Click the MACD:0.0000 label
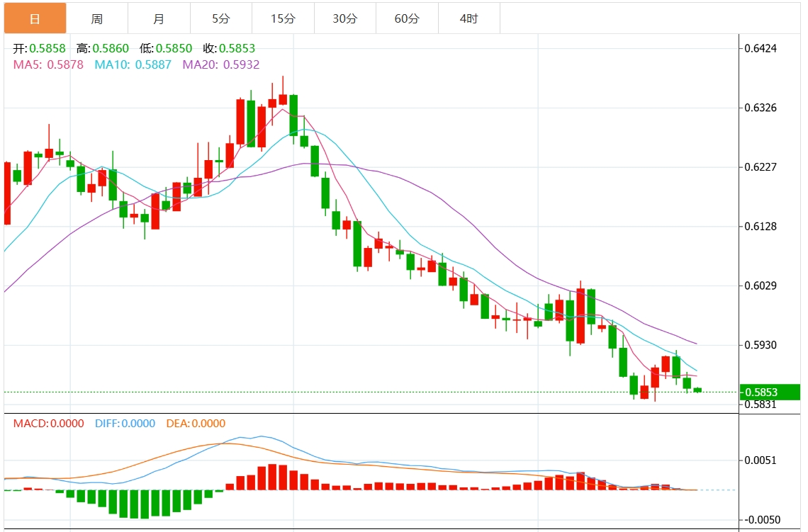 click(x=48, y=424)
